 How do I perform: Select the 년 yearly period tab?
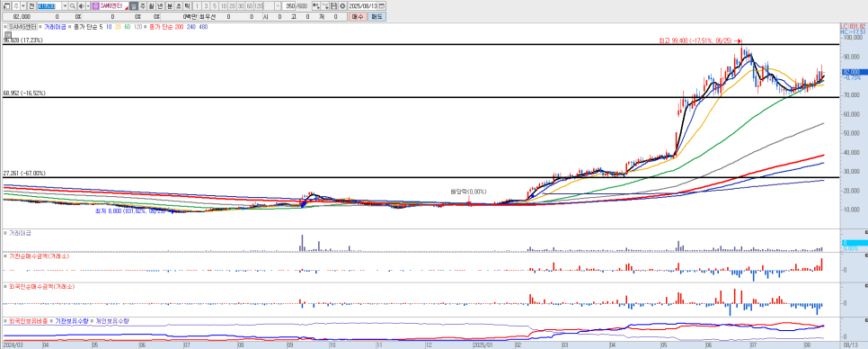click(x=160, y=5)
